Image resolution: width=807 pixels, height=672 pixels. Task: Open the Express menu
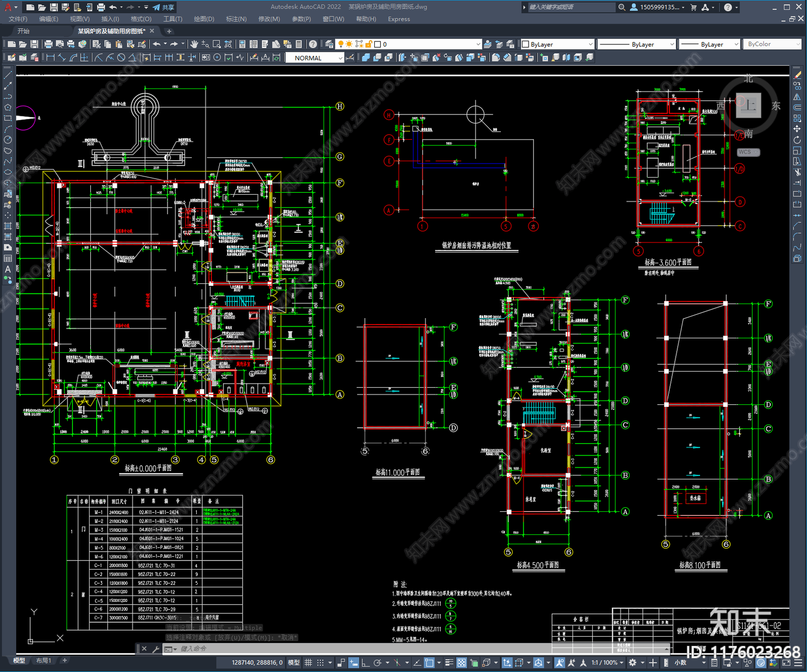pos(399,19)
